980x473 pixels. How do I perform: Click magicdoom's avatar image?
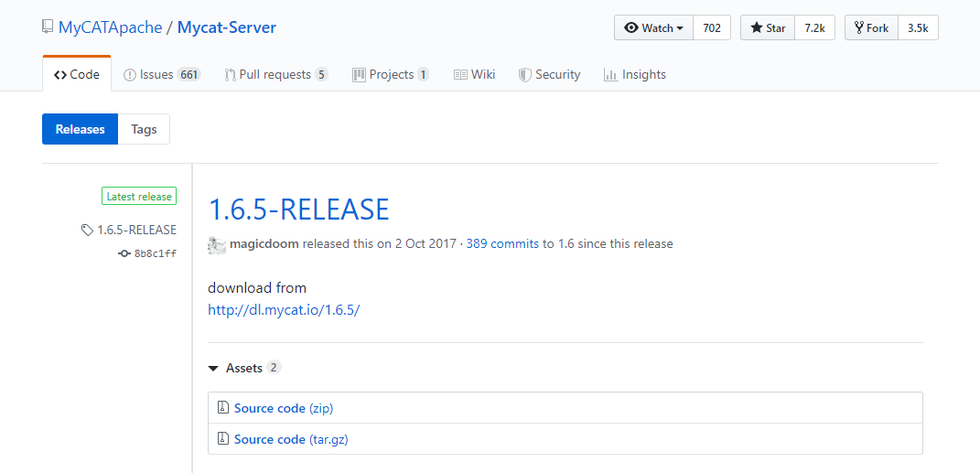point(217,244)
